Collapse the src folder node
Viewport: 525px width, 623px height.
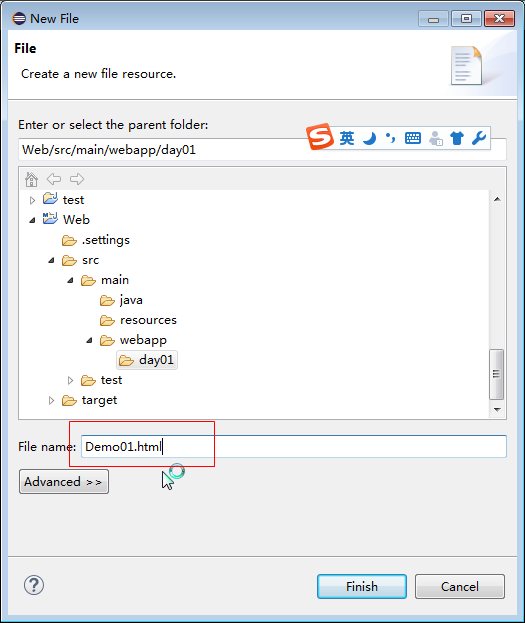(51, 260)
